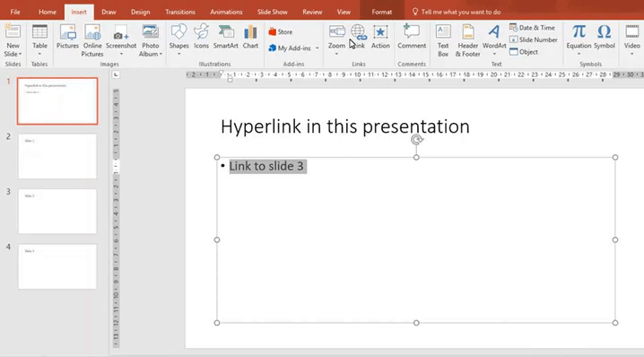Open the Shapes gallery
The height and width of the screenshot is (357, 644).
pos(179,39)
